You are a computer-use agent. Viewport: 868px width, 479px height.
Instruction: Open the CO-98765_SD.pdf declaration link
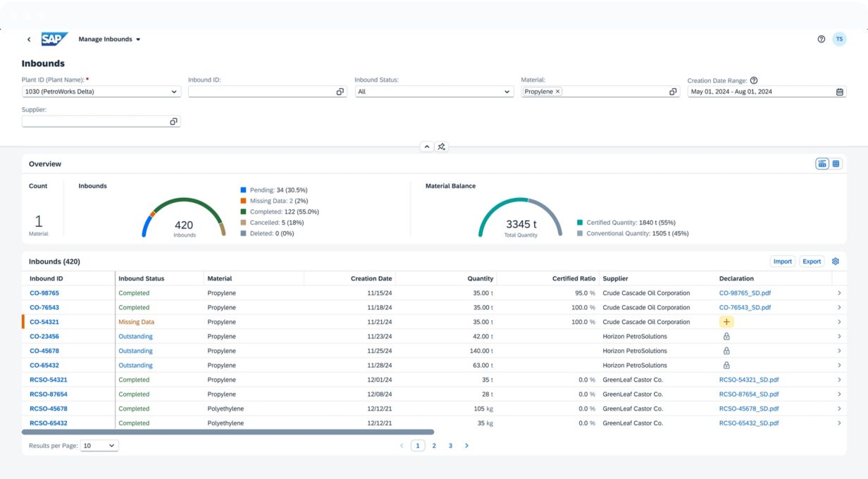tap(745, 293)
